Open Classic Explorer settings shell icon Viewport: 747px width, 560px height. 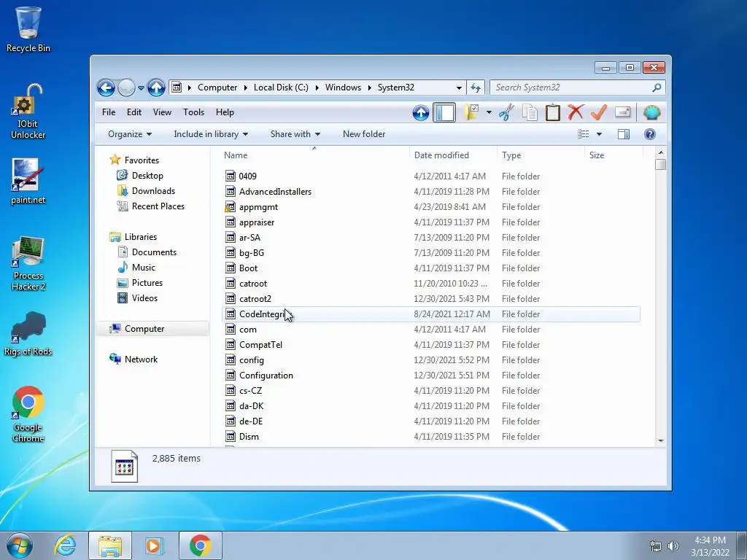(651, 113)
